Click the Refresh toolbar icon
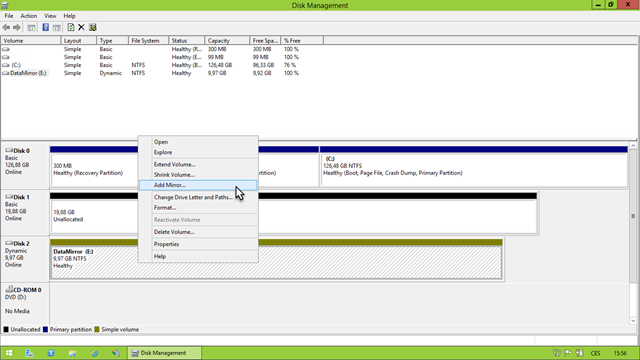 click(71, 27)
